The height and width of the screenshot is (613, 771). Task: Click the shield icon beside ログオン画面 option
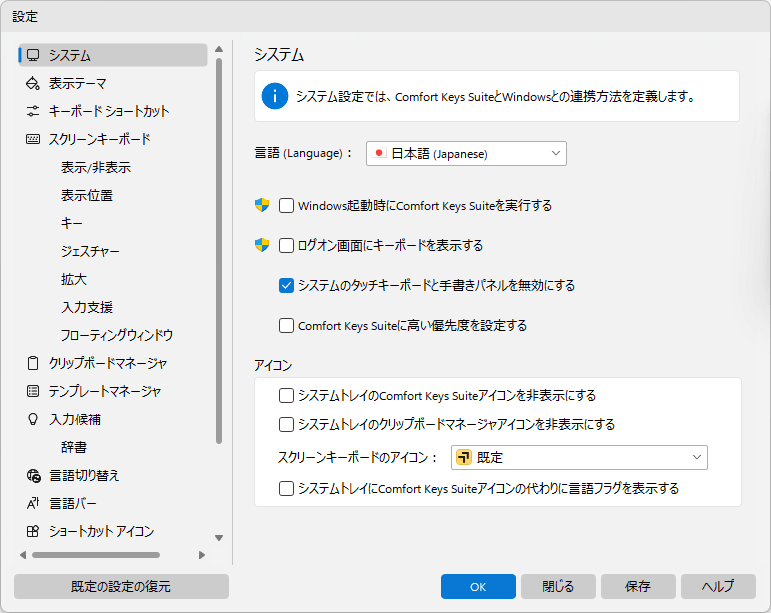pyautogui.click(x=262, y=245)
